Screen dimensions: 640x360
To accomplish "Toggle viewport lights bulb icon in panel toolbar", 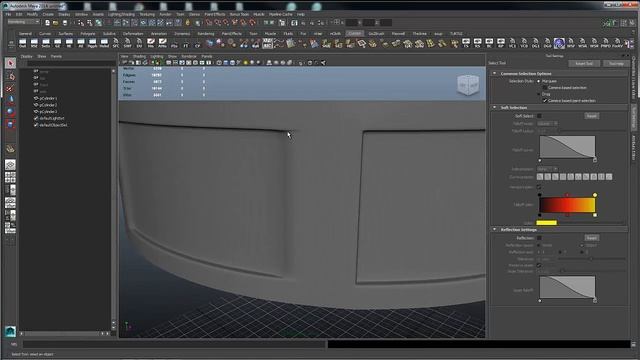I will [245, 63].
